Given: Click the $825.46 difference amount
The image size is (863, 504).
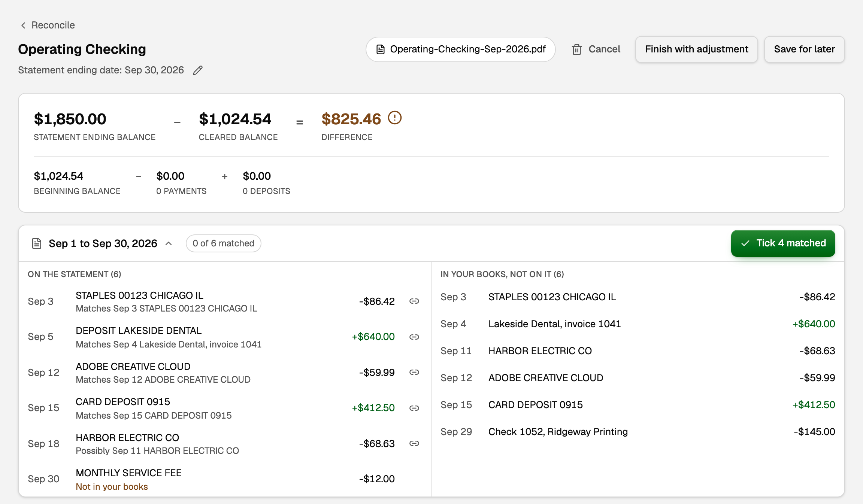Looking at the screenshot, I should click(351, 119).
